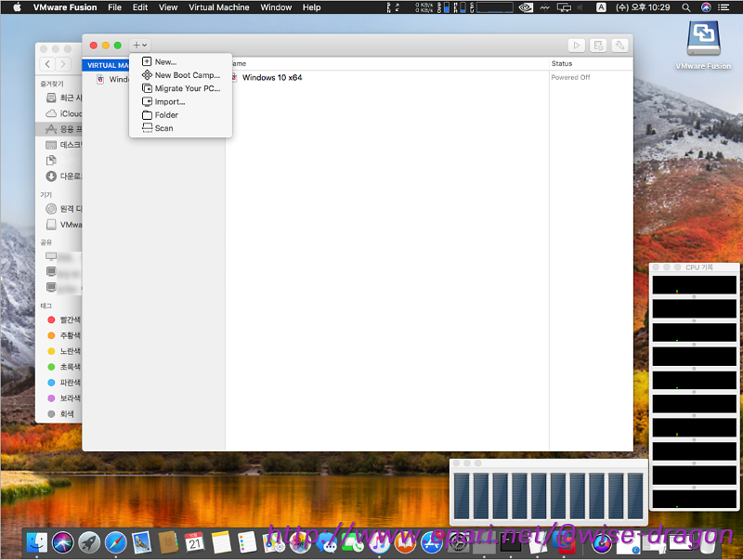
Task: Open Reminders from the Dock
Action: tap(247, 542)
